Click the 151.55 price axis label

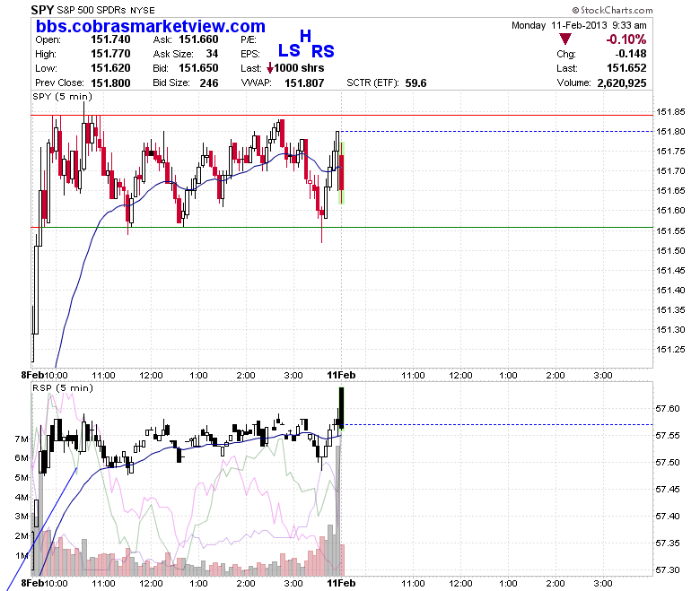point(670,230)
